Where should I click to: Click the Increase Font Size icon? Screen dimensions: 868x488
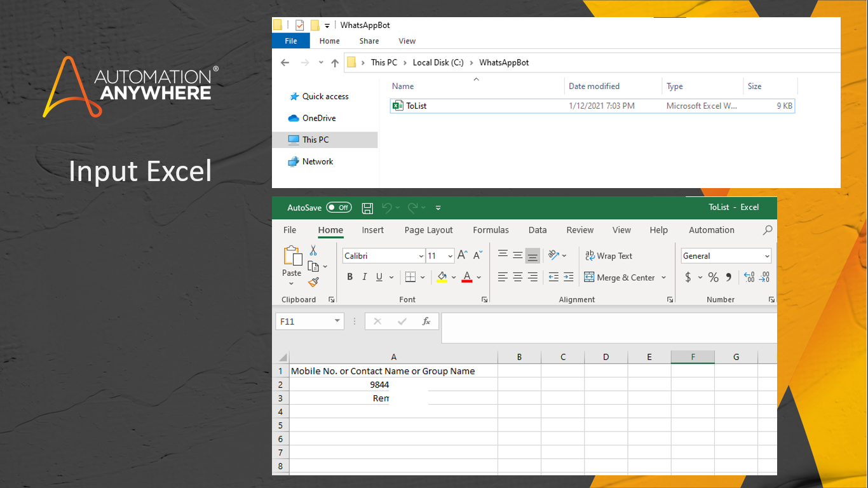pyautogui.click(x=463, y=255)
